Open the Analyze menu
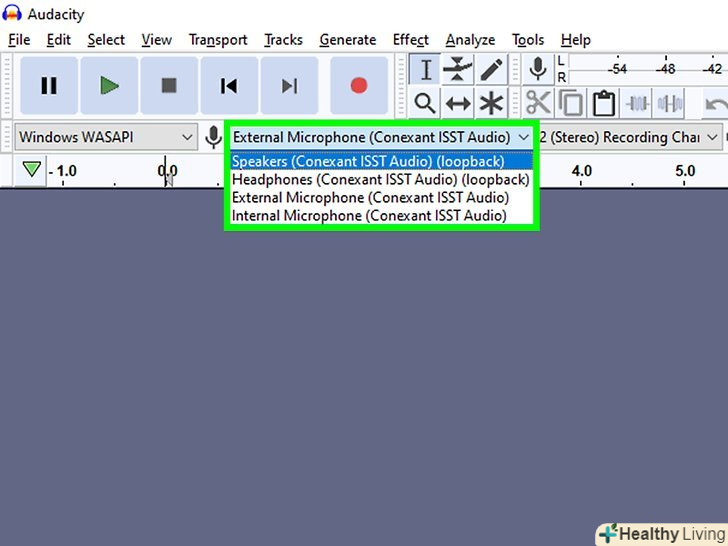 click(x=470, y=40)
